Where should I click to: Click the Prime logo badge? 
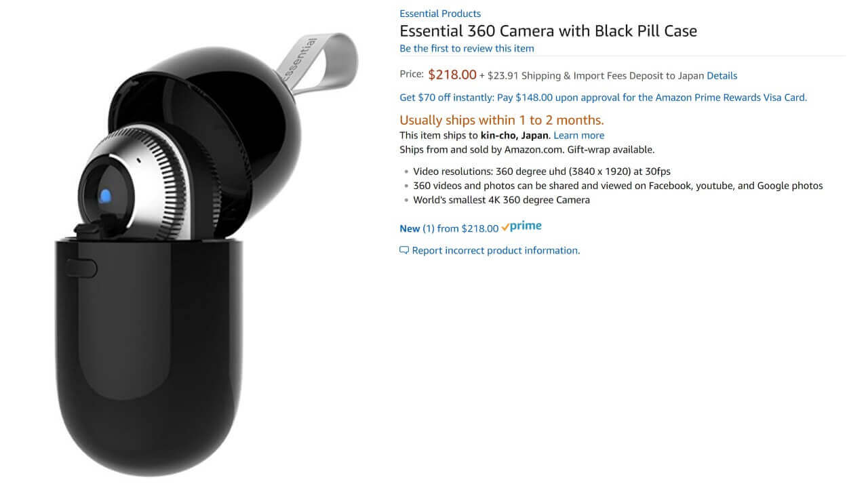pyautogui.click(x=521, y=227)
